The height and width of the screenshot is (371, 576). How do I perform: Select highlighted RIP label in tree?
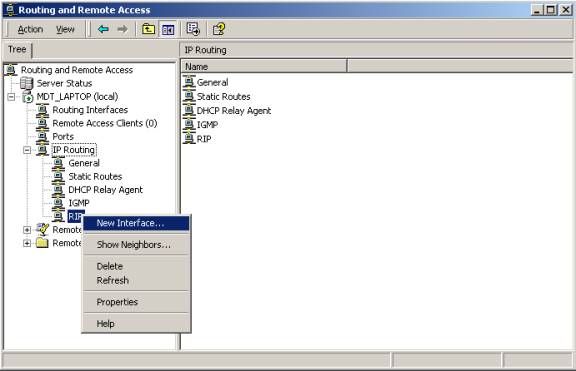[76, 216]
